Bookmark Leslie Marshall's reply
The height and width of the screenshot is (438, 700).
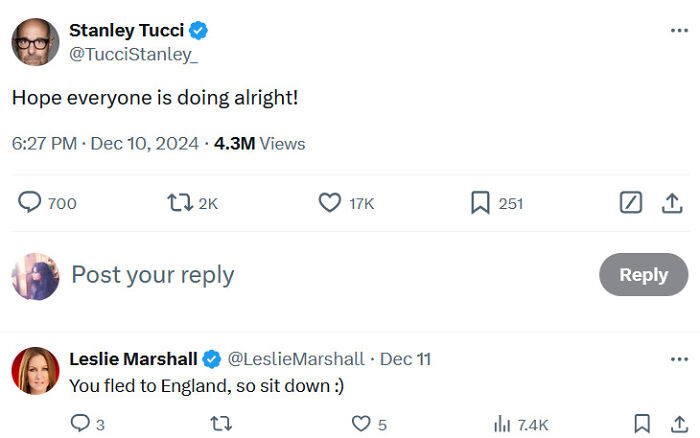[x=642, y=424]
